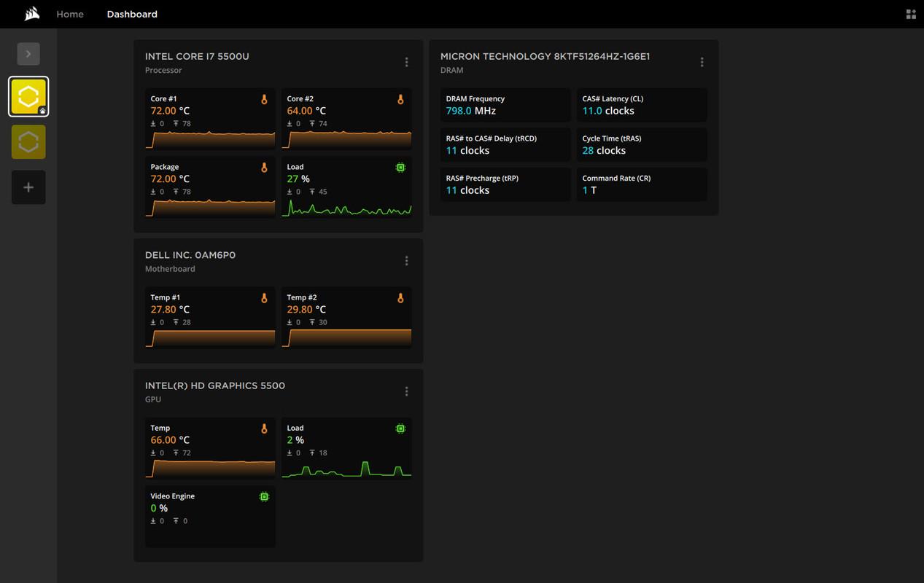
Task: Open the Intel HD Graphics 5500 options menu
Action: click(x=406, y=391)
